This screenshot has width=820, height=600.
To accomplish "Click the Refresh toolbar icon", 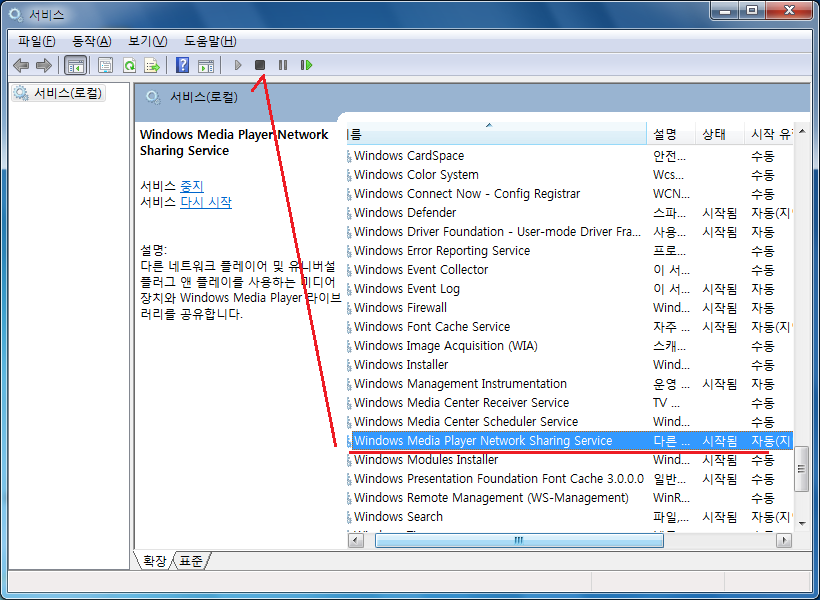I will pyautogui.click(x=129, y=65).
